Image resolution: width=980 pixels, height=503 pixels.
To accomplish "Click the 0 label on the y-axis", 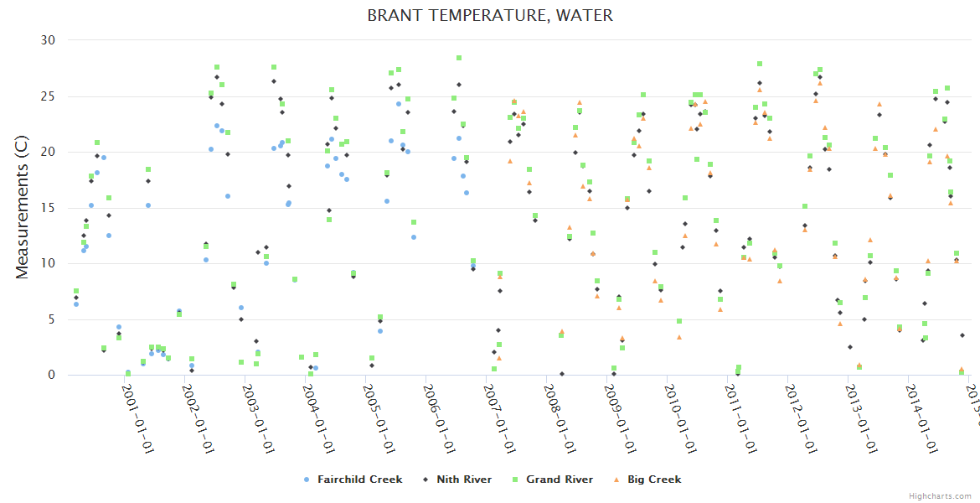I will [51, 376].
